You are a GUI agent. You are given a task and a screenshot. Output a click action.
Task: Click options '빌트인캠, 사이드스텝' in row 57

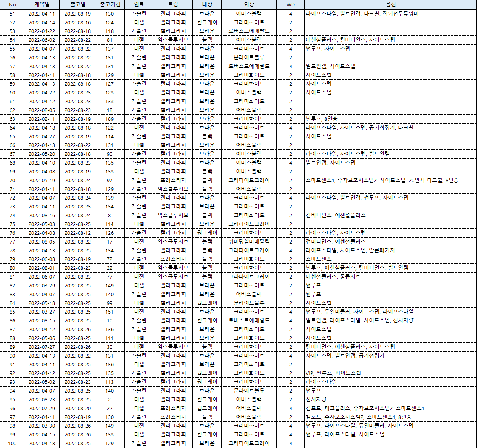pos(330,66)
